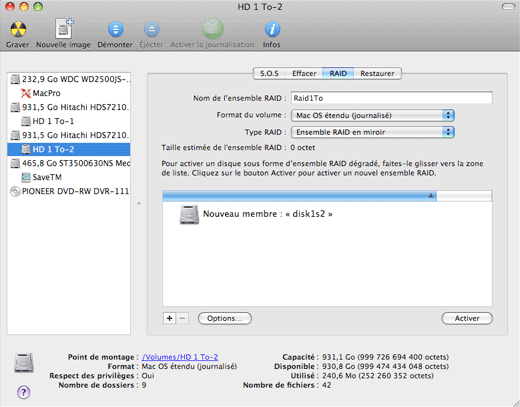
Task: Click the pane splitter handle
Action: tap(139, 203)
